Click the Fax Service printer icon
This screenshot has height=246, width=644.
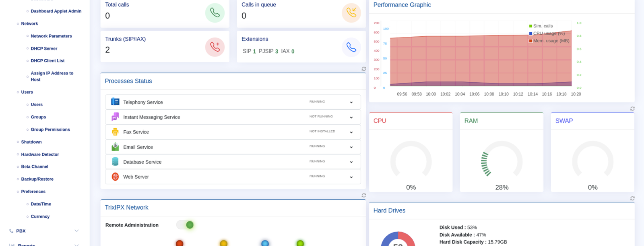point(115,132)
